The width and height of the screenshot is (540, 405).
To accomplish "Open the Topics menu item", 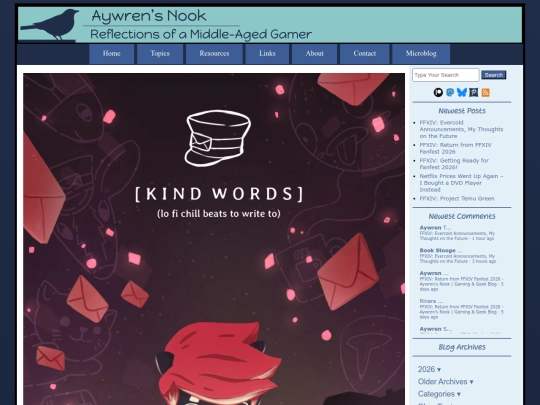I will click(160, 54).
